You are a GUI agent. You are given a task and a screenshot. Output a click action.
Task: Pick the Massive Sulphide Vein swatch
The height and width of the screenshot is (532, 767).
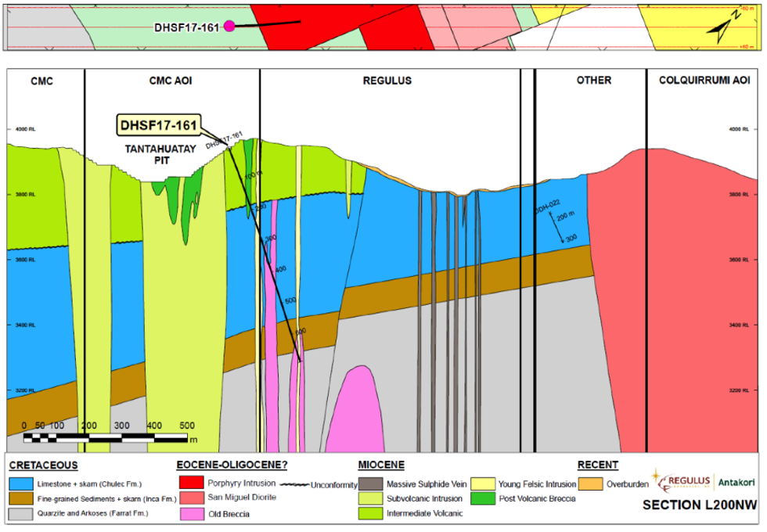pos(368,484)
